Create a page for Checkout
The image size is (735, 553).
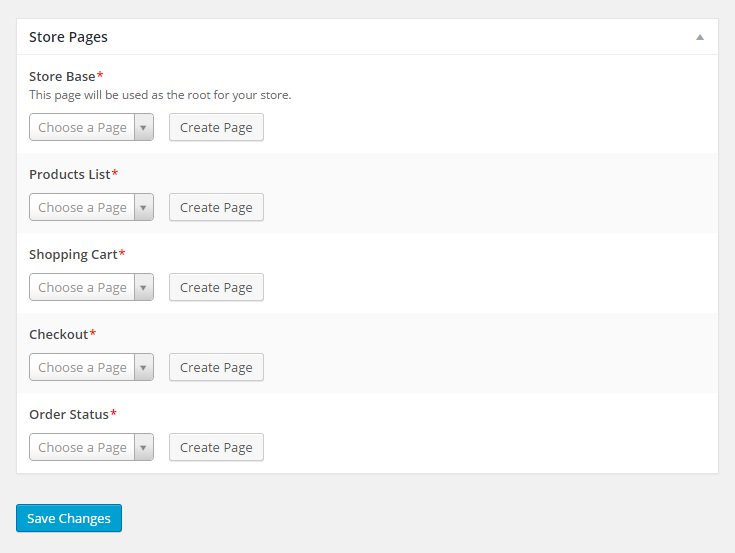pyautogui.click(x=216, y=368)
